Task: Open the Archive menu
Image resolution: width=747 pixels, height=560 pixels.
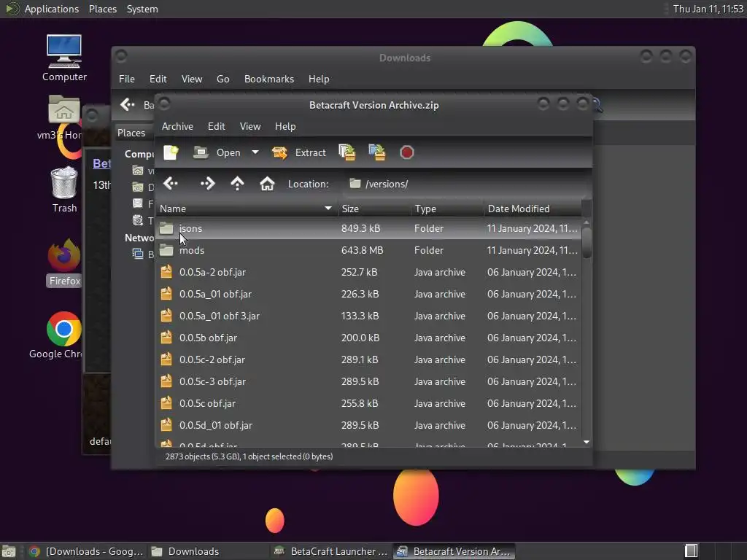Action: click(x=177, y=126)
